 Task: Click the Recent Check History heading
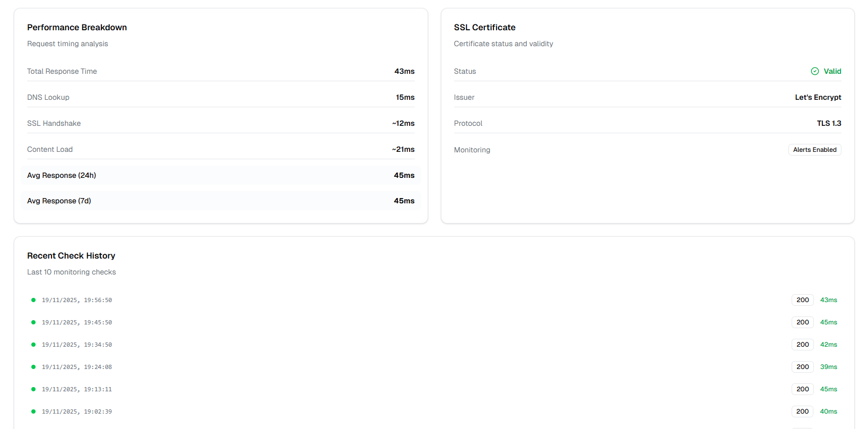71,255
